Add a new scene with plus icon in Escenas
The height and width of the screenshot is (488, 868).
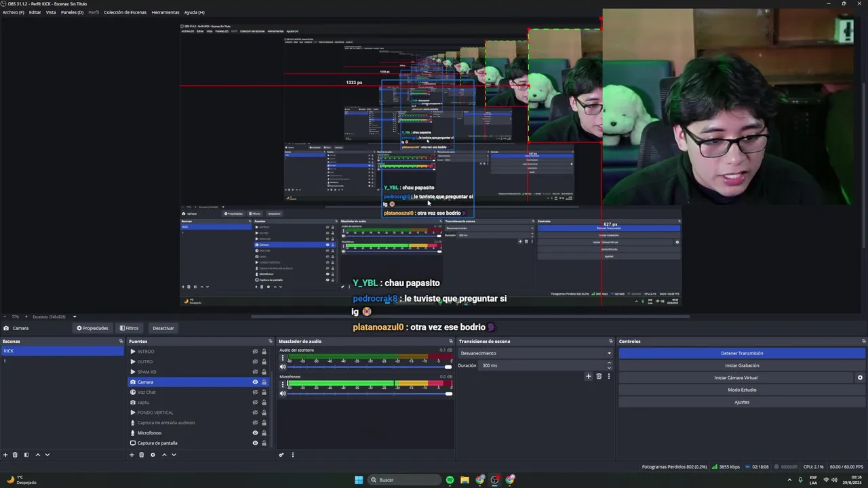coord(5,455)
